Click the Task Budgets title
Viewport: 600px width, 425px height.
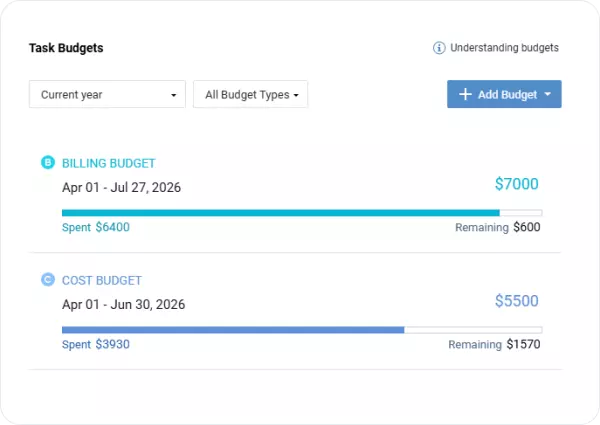(x=66, y=48)
